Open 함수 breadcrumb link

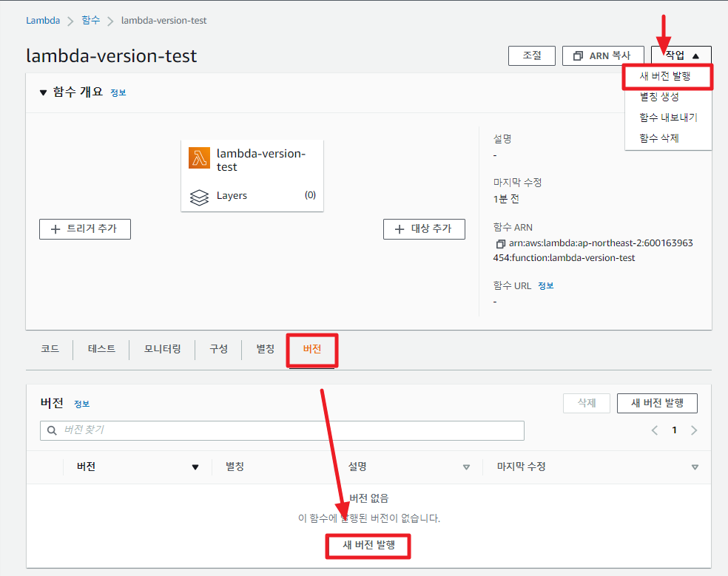90,20
